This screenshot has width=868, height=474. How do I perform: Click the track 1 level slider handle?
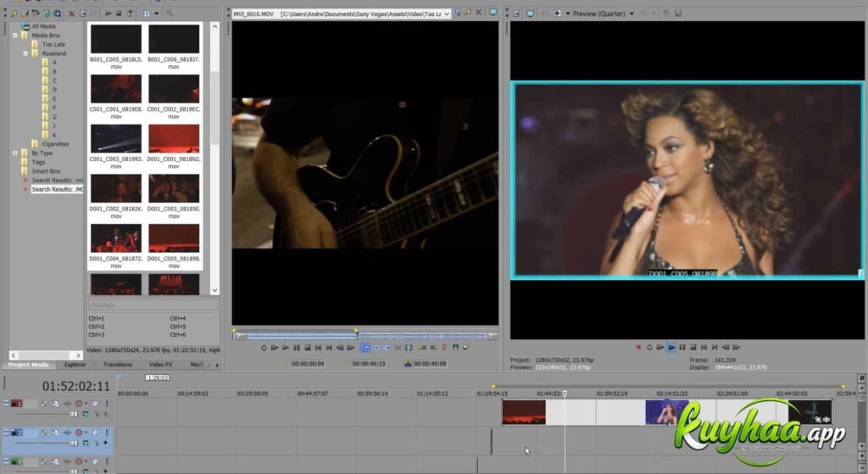pyautogui.click(x=73, y=414)
